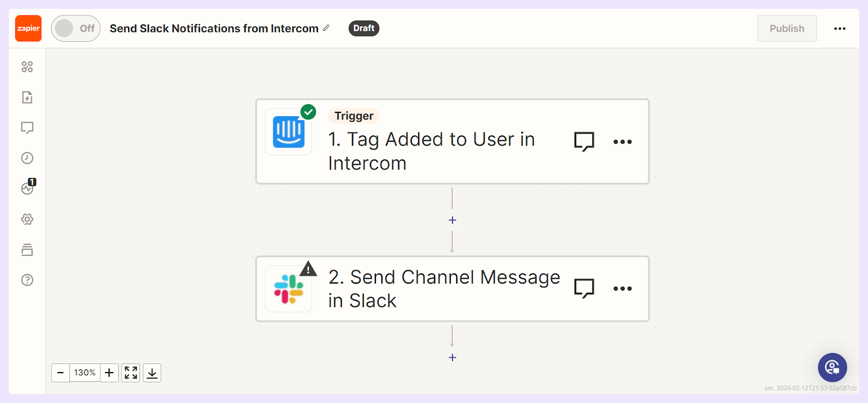Open the versions stack icon in sidebar
The width and height of the screenshot is (868, 403).
(x=27, y=250)
